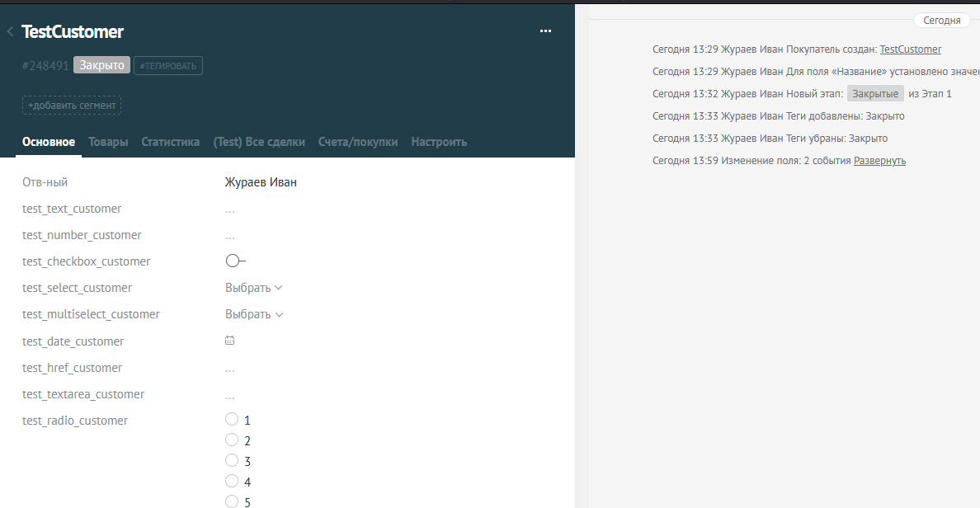980x508 pixels.
Task: Click the 13:33 Теги убраны: Закрыто event
Action: click(770, 138)
